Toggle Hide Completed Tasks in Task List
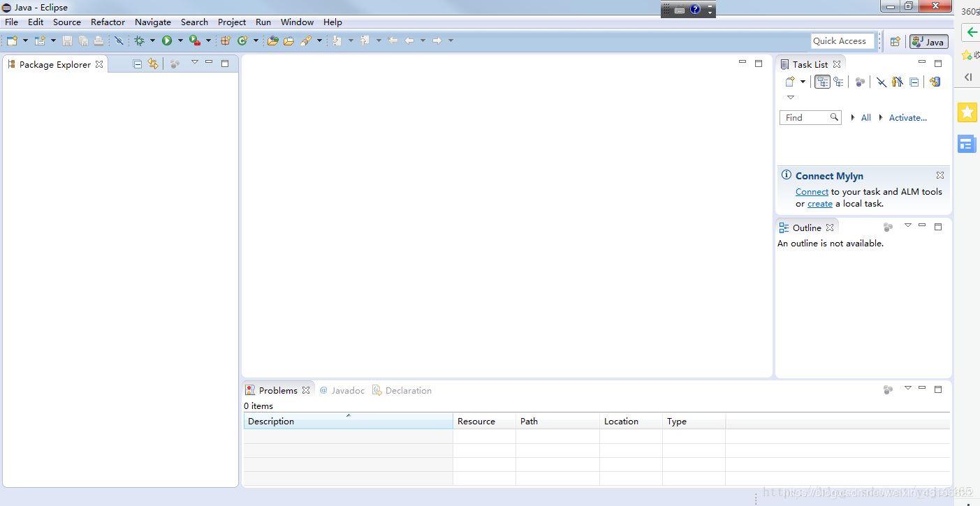Viewport: 980px width, 506px height. [x=881, y=82]
